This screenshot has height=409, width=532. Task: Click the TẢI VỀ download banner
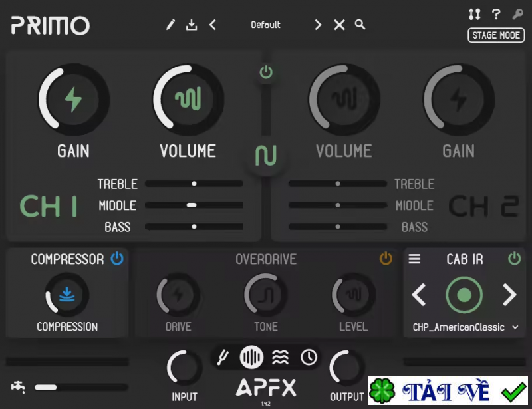(448, 390)
